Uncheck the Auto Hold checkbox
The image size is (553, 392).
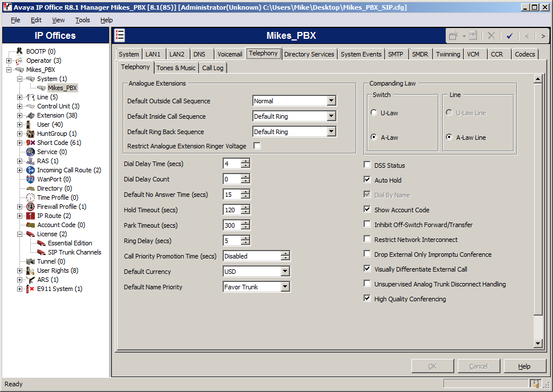point(367,179)
